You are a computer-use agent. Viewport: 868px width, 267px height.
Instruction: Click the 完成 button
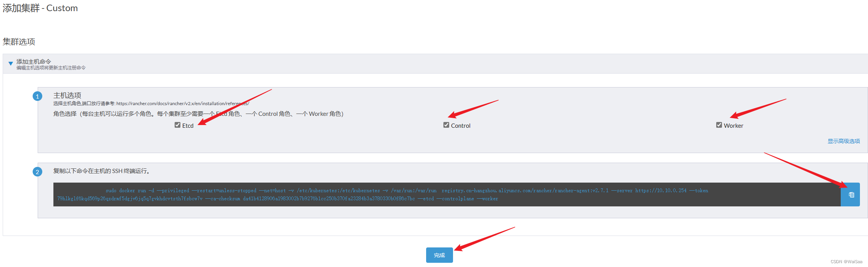pyautogui.click(x=439, y=255)
